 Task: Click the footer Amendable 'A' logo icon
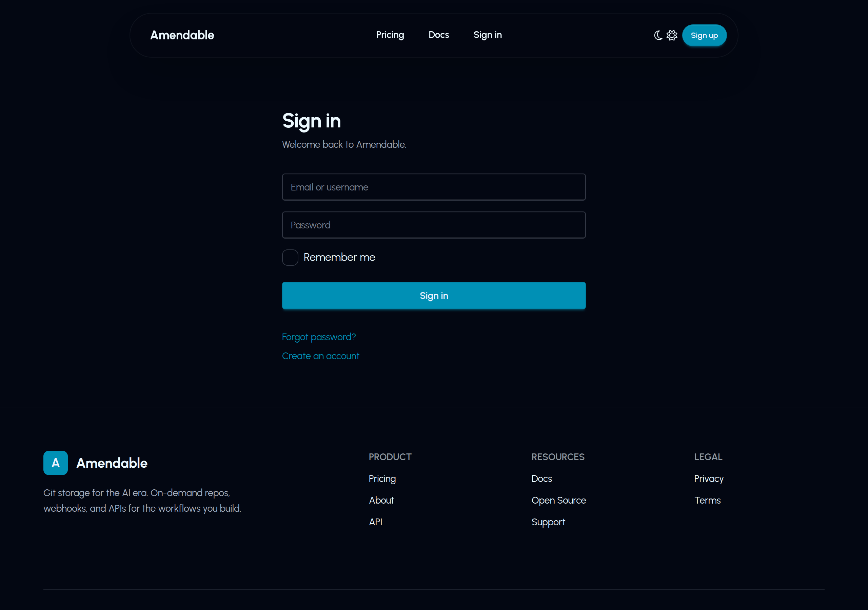tap(56, 463)
